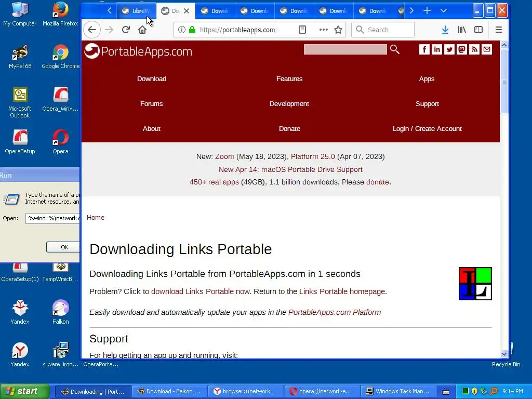Screen dimensions: 532x399
Task: Open the PortableApps Twitter icon
Action: point(449,49)
